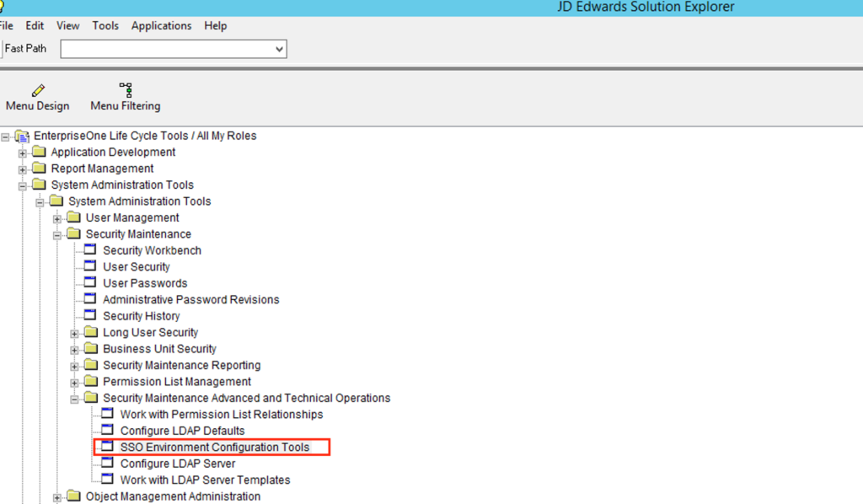Open the Help menu
This screenshot has height=504, width=863.
[215, 25]
